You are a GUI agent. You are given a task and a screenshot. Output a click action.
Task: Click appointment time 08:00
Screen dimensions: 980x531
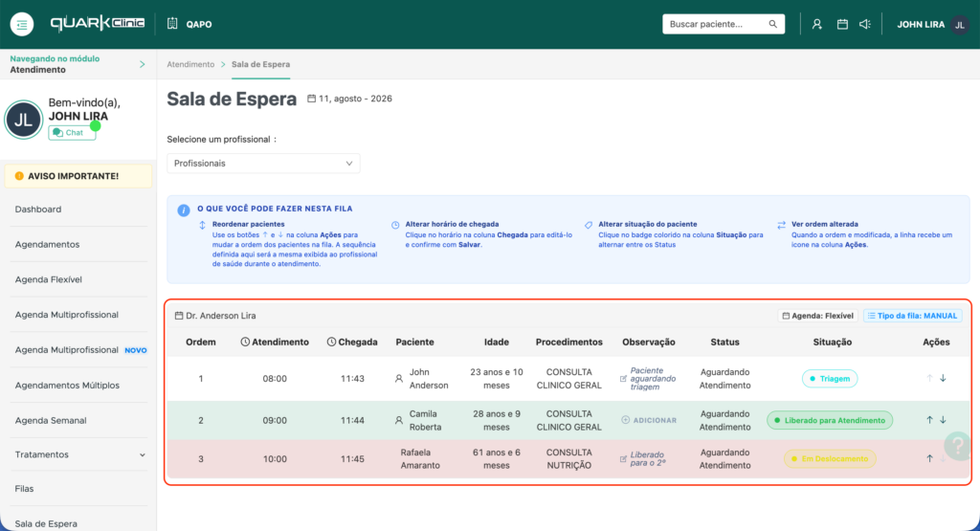275,379
